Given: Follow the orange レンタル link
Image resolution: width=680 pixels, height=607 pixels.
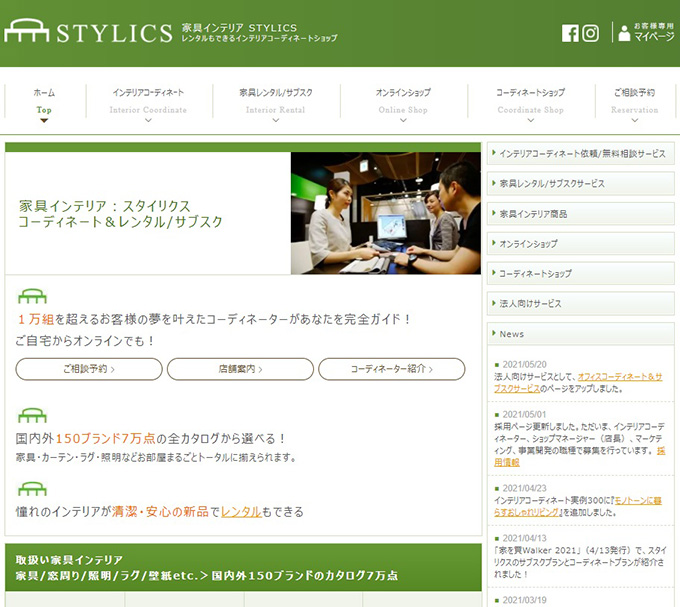Looking at the screenshot, I should pos(241,512).
